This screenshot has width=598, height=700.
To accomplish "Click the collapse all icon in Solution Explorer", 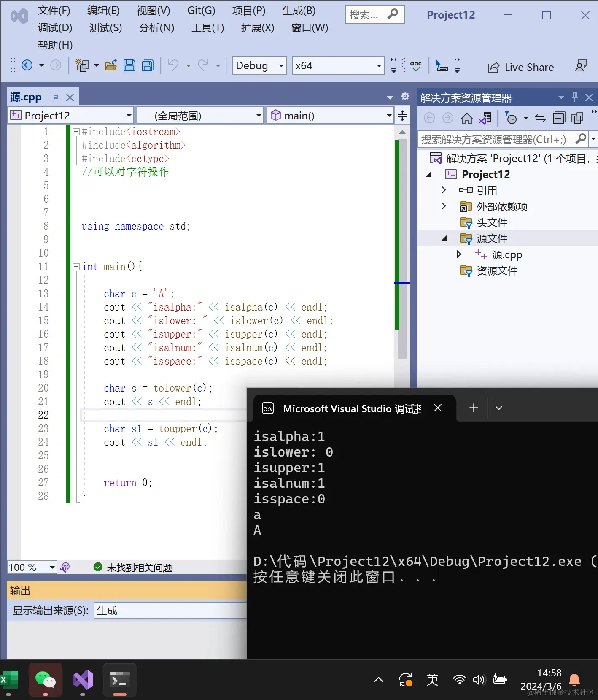I will click(x=559, y=118).
